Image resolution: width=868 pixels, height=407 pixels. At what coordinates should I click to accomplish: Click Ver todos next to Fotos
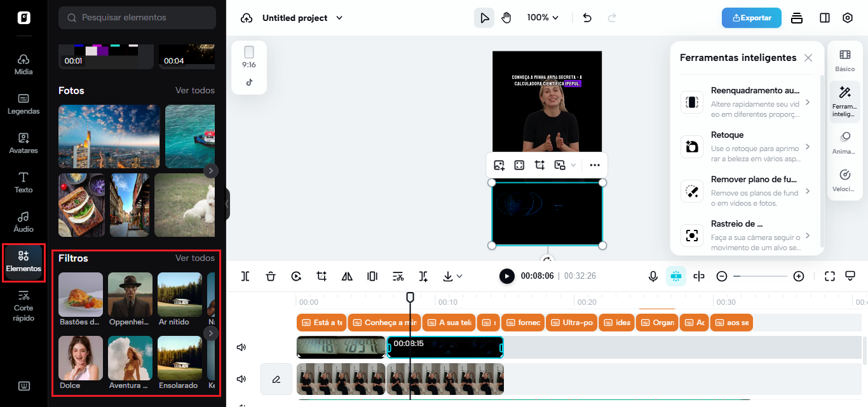[195, 90]
